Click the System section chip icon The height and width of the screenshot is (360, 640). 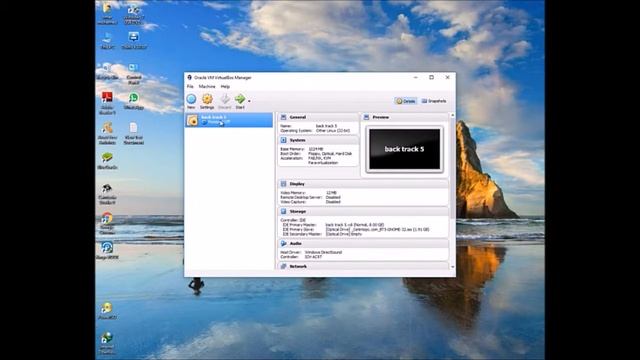[x=284, y=140]
